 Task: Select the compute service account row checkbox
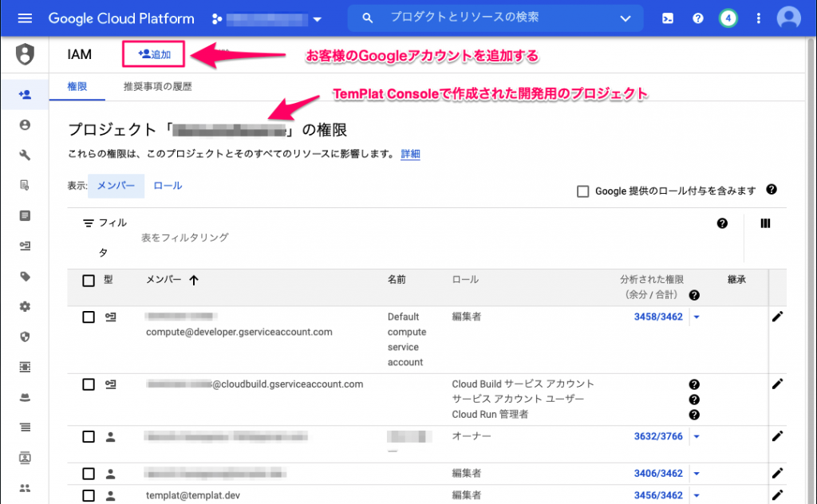coord(89,317)
